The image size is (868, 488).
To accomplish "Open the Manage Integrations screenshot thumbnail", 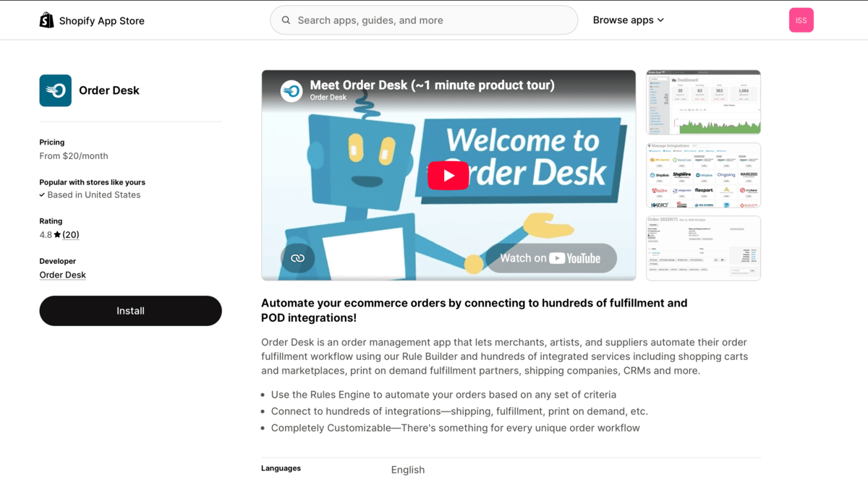I will pyautogui.click(x=703, y=175).
